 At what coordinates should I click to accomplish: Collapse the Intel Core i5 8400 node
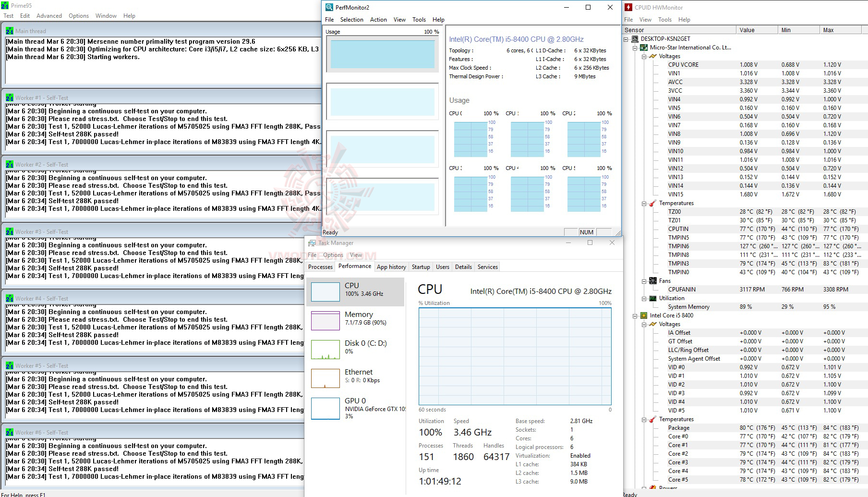pyautogui.click(x=635, y=315)
